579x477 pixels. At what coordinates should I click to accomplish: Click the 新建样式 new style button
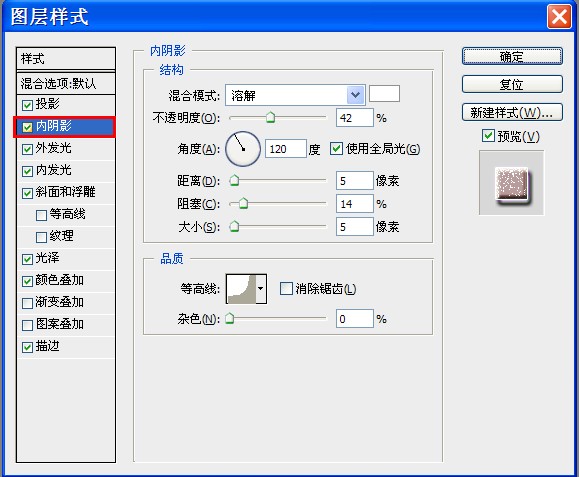pos(512,112)
